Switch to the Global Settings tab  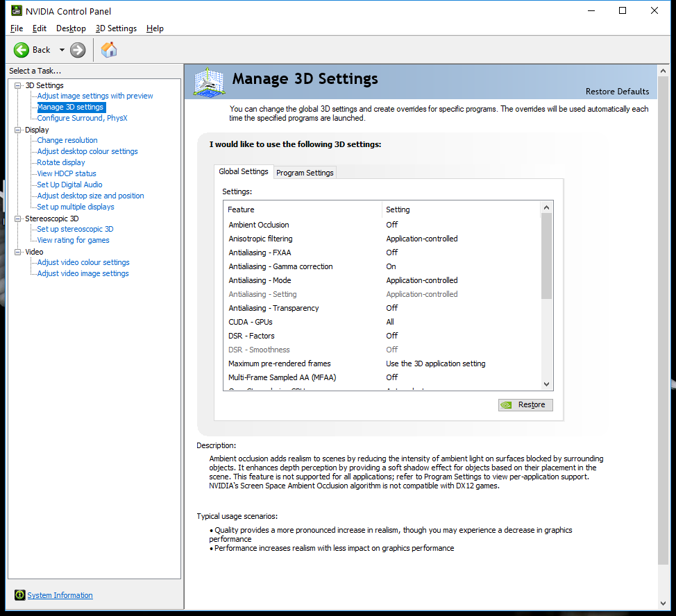tap(244, 171)
